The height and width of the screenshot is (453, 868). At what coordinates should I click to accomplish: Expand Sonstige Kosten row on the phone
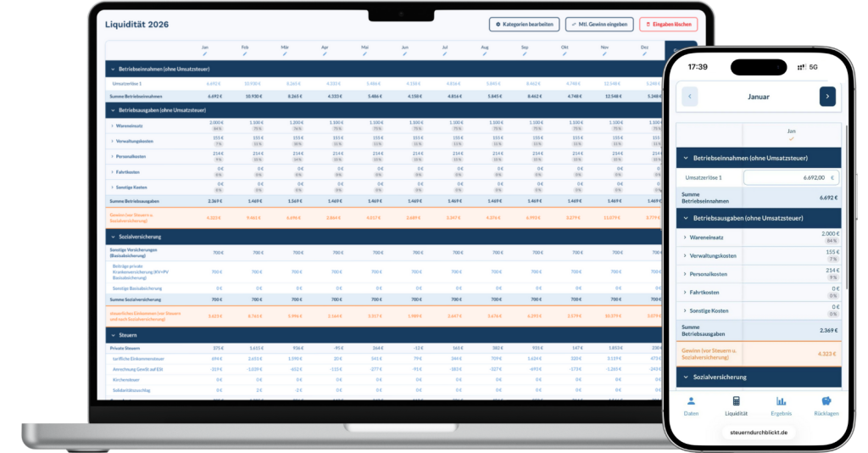click(685, 310)
